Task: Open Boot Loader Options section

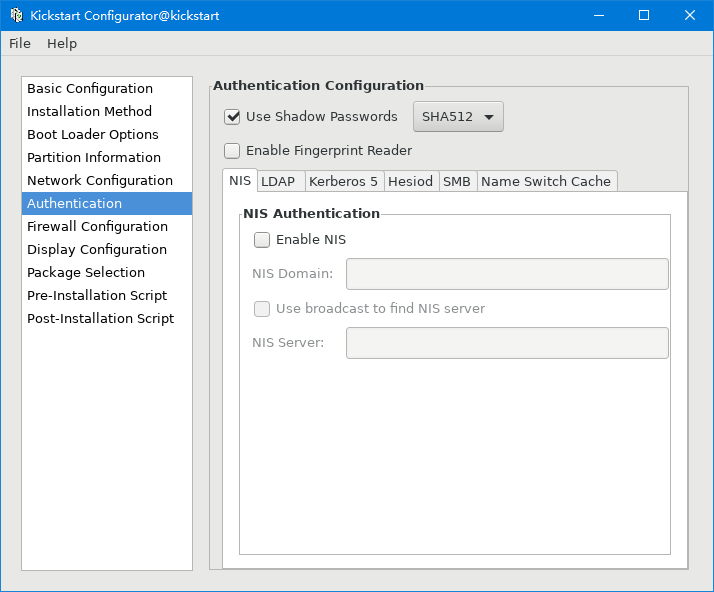Action: point(107,134)
